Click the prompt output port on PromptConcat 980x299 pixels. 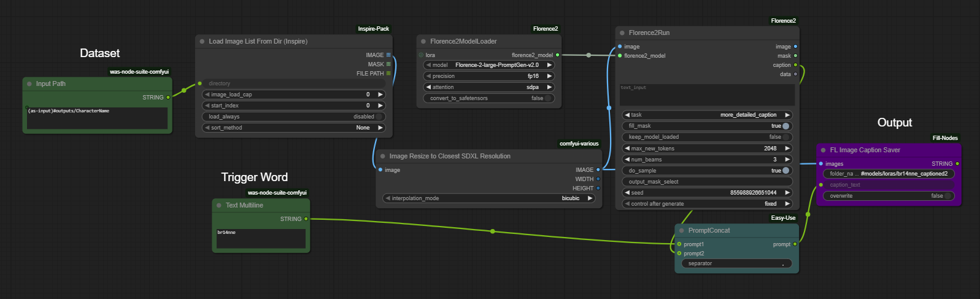(x=795, y=244)
